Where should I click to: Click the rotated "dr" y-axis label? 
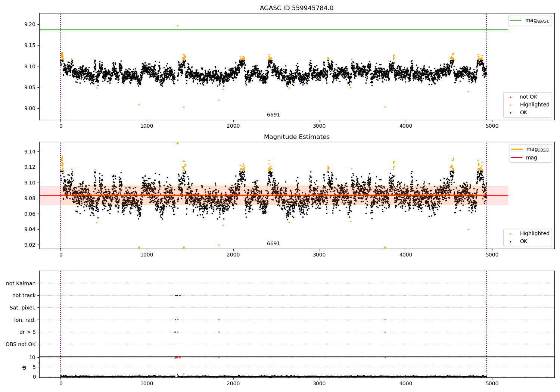24,367
